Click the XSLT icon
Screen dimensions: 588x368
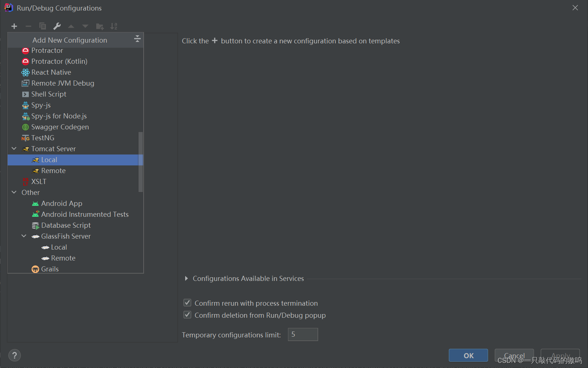(26, 182)
